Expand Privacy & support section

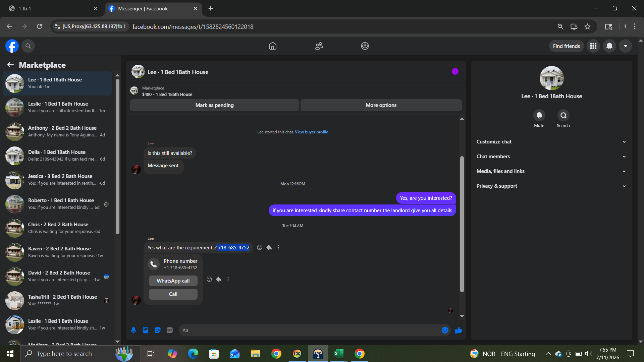pos(551,186)
